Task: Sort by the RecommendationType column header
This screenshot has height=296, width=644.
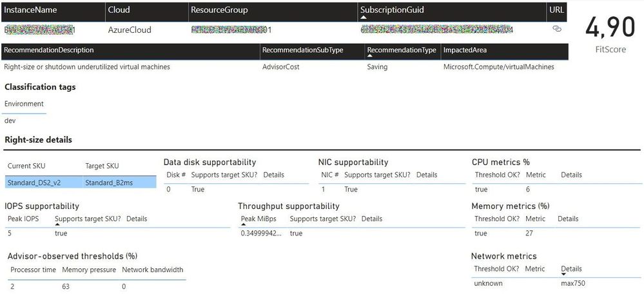Action: click(401, 50)
